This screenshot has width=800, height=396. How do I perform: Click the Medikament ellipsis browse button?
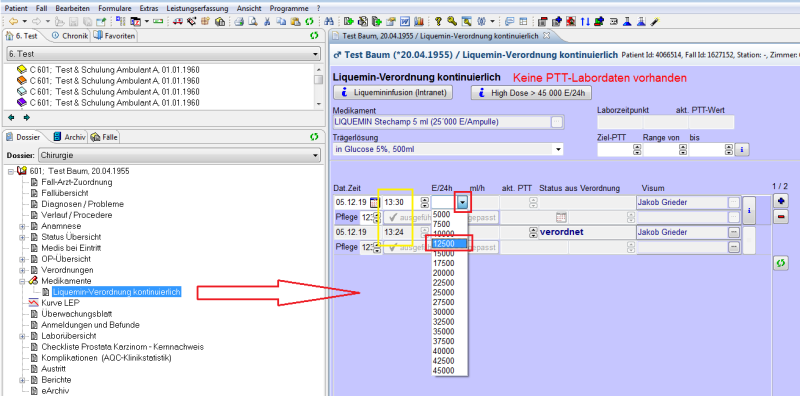coord(557,121)
